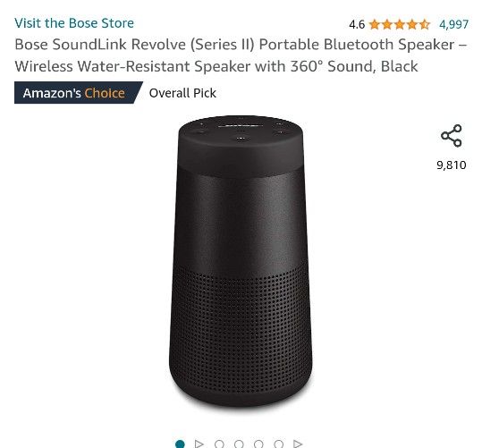Select the fourth carousel indicator
Screen dimensions: 482x448
click(x=239, y=444)
